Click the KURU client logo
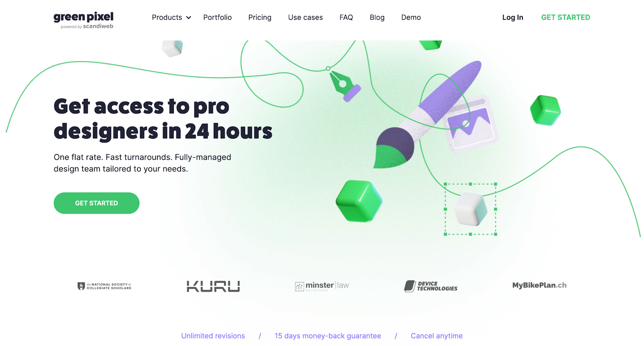 click(213, 286)
